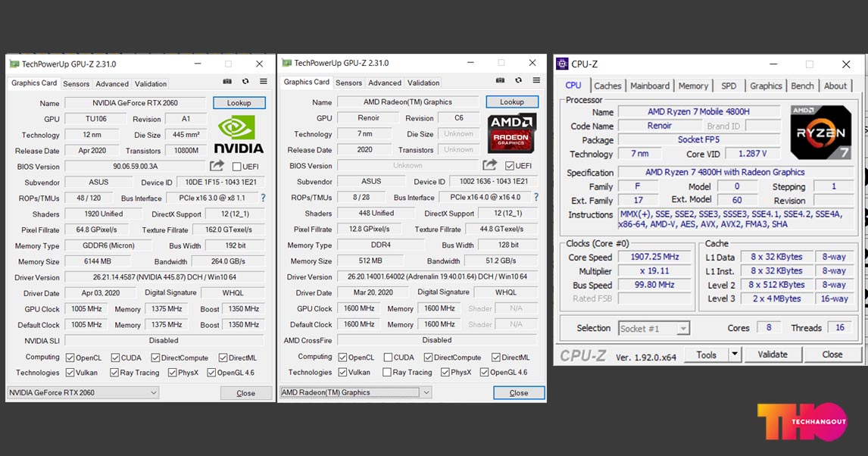Toggle Ray Tracing checkbox in NVIDIA GPU-Z window
868x456 pixels.
tap(114, 373)
